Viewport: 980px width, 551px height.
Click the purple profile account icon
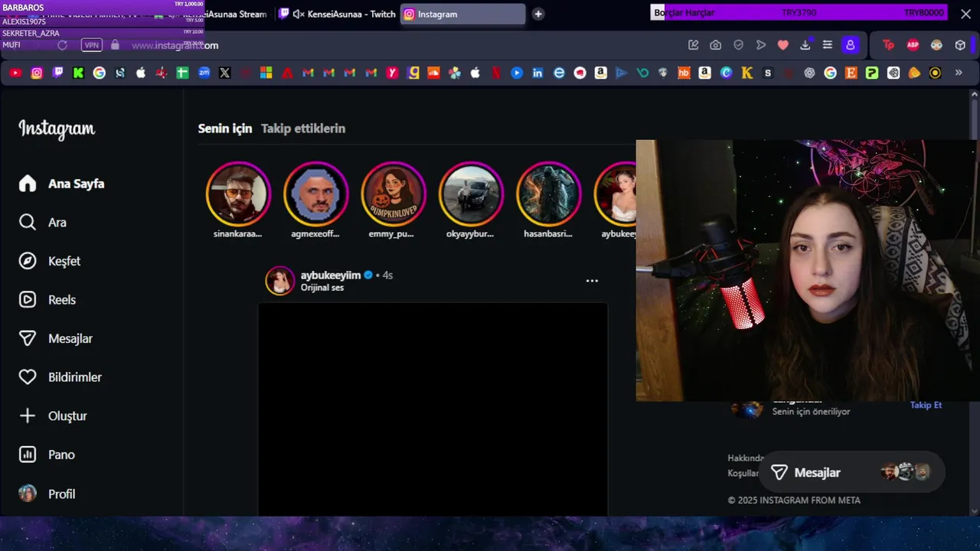pos(850,45)
